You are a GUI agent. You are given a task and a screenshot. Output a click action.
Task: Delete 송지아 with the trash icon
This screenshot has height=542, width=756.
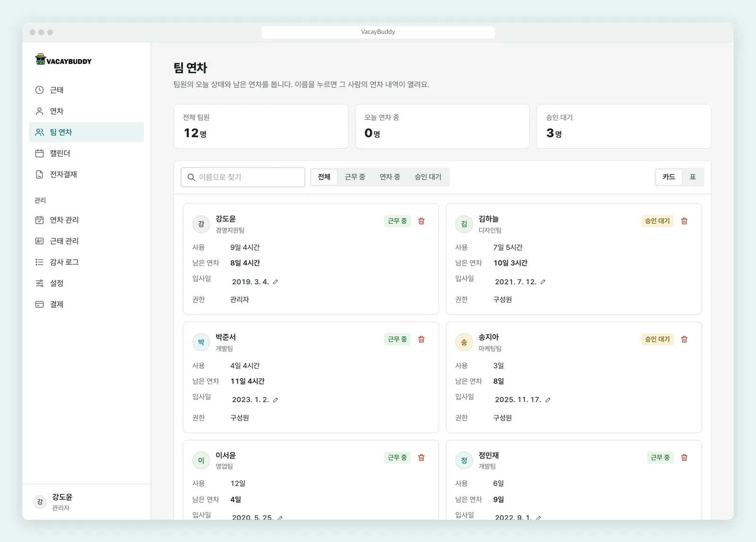(684, 339)
